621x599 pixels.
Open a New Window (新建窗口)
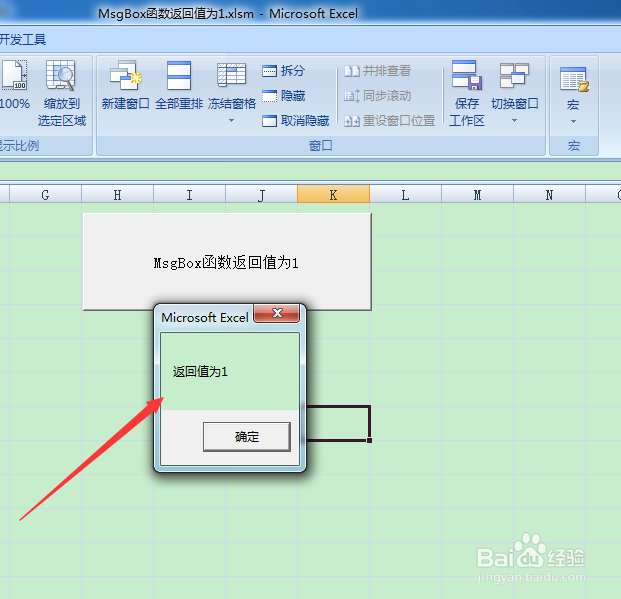click(x=125, y=85)
